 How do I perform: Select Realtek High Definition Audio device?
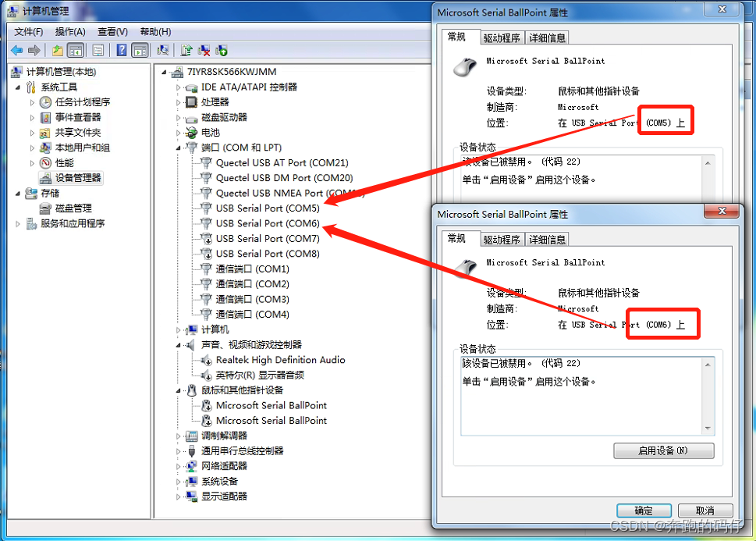click(x=281, y=360)
